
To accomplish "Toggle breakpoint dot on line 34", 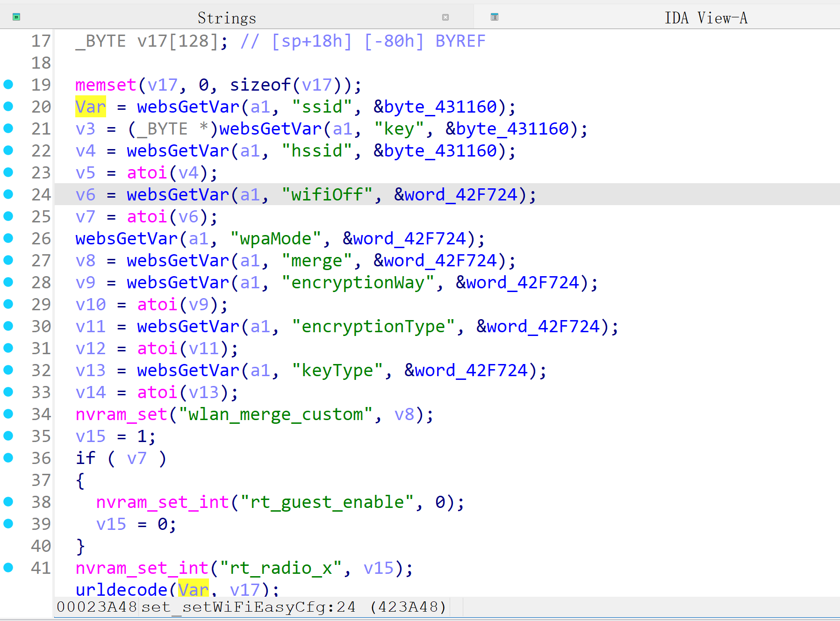I will [x=8, y=414].
